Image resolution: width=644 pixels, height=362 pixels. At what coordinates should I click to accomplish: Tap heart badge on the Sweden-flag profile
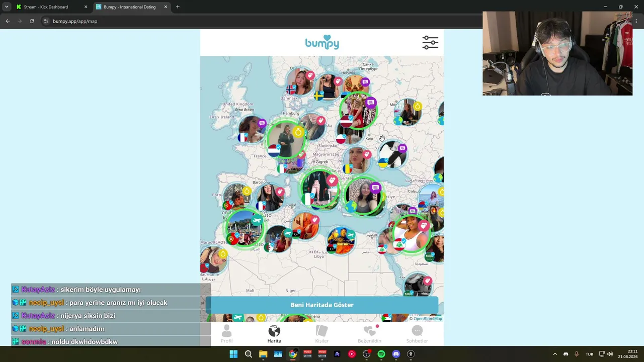coord(338,81)
